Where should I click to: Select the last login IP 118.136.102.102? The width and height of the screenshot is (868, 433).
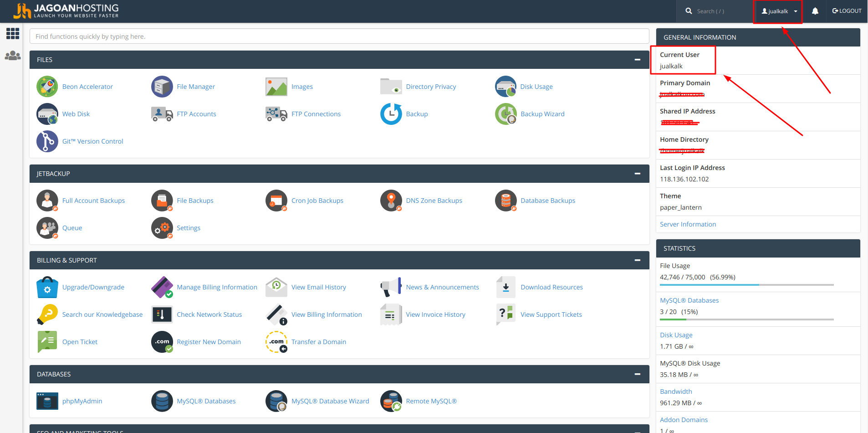684,179
